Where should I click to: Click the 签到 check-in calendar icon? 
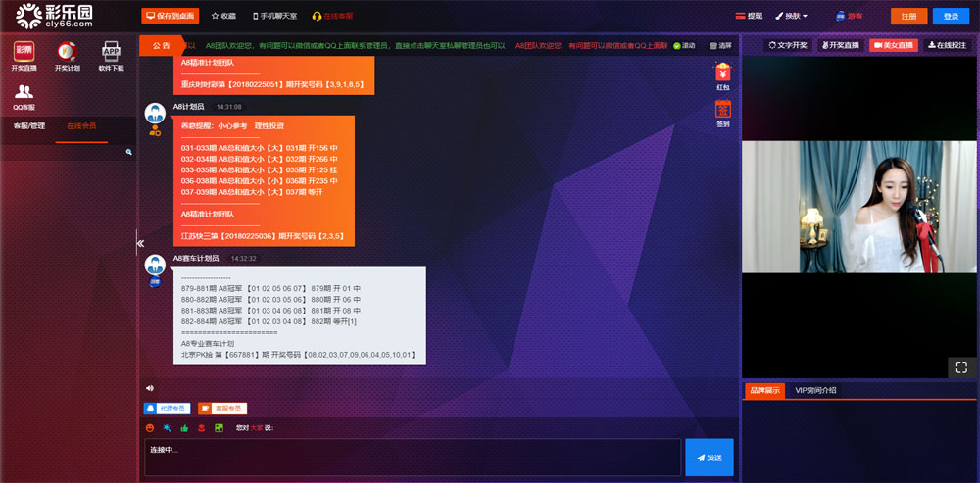tap(723, 115)
